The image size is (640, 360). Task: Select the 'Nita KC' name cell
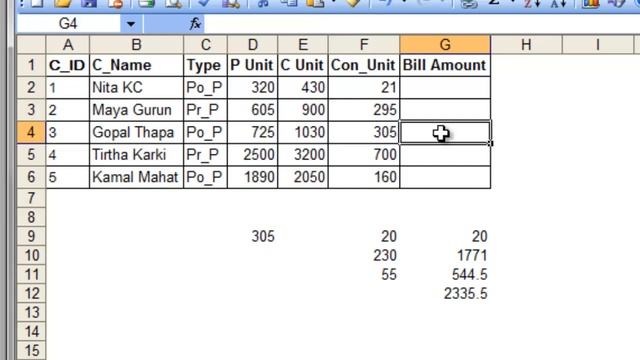(x=136, y=87)
